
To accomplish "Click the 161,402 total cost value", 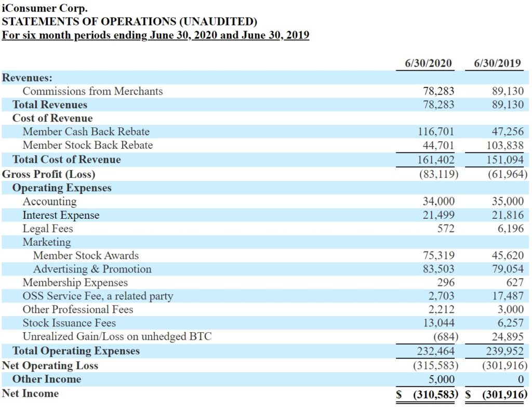I will [x=436, y=160].
